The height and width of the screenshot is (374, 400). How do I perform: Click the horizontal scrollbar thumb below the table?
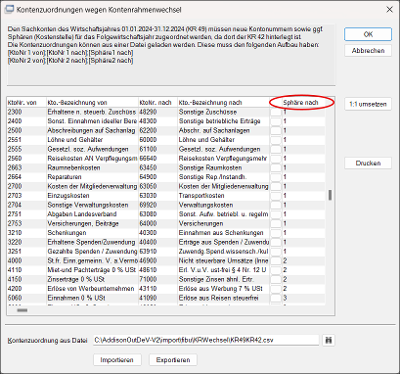22,310
